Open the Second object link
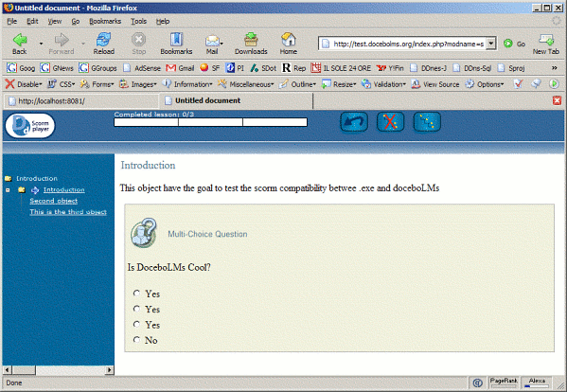 click(54, 201)
